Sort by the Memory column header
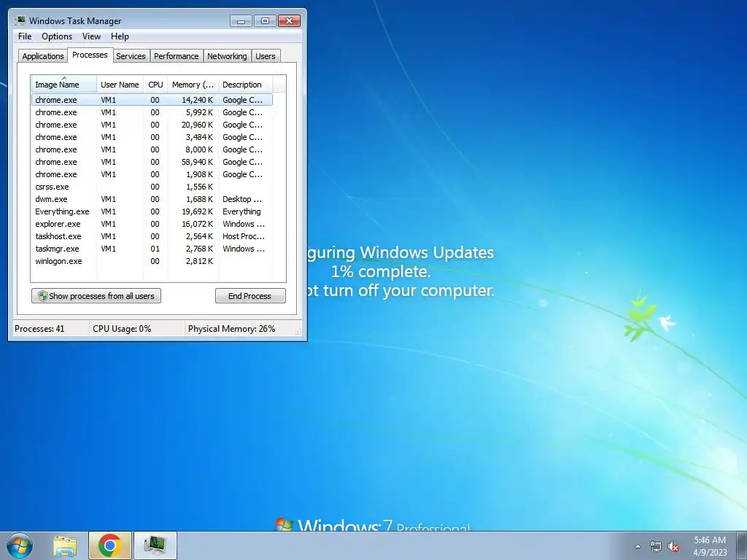This screenshot has width=747, height=560. [193, 85]
